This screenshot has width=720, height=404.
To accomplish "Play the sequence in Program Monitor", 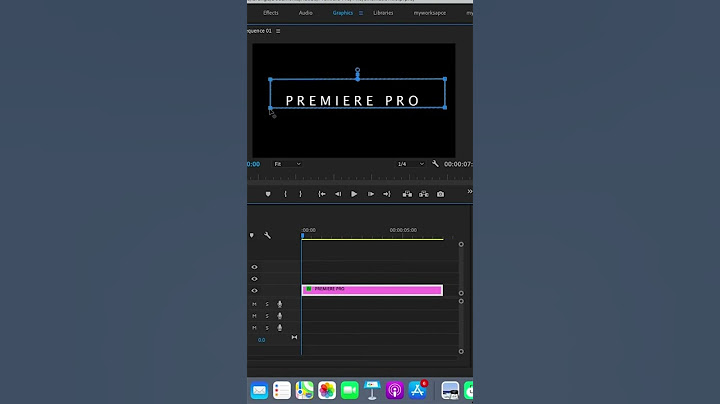I will [x=354, y=194].
